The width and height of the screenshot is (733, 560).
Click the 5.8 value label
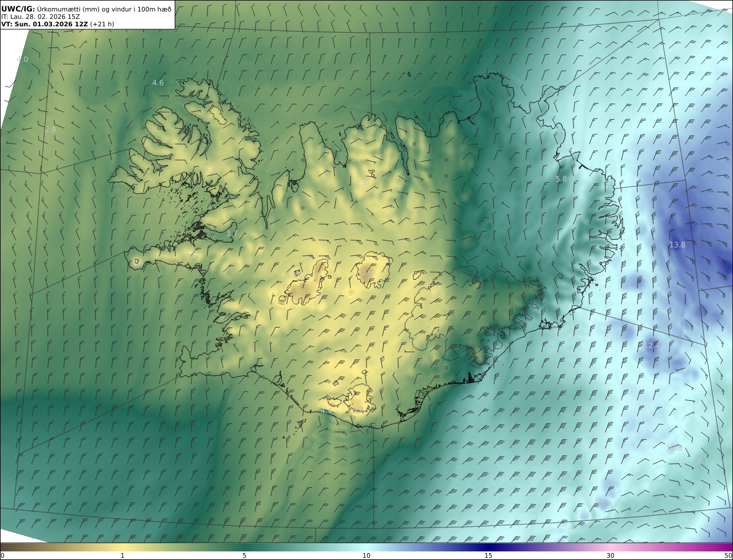pyautogui.click(x=561, y=179)
